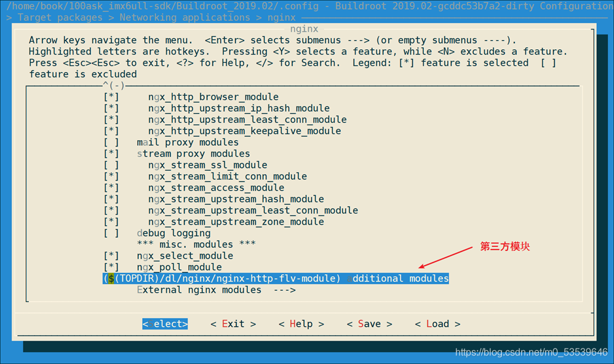Click the .config file path in title

pyautogui.click(x=162, y=6)
